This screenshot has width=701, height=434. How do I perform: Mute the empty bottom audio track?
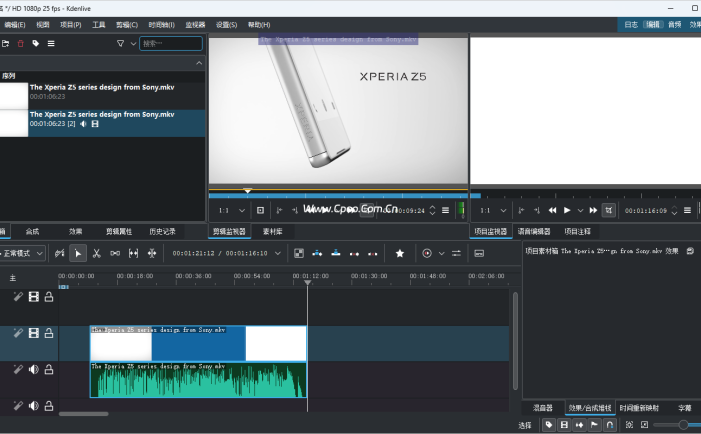coord(34,406)
